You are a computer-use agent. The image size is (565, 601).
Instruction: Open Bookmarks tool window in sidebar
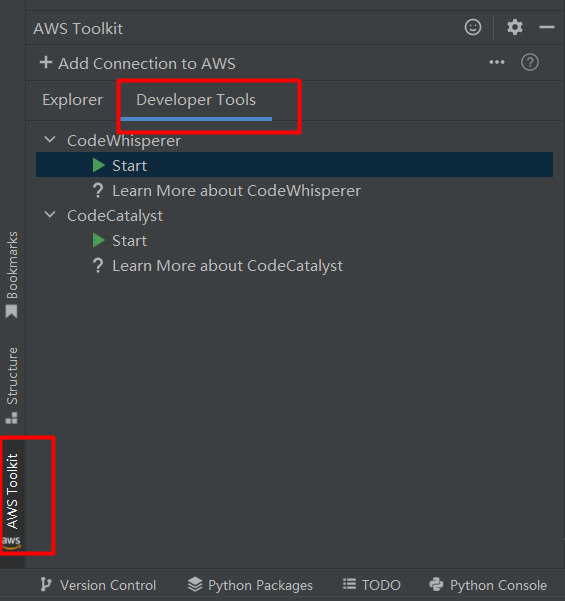12,274
